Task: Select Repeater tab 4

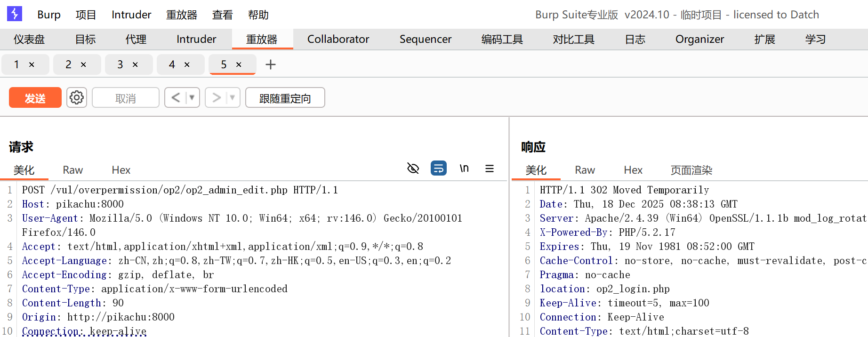Action: [x=172, y=64]
